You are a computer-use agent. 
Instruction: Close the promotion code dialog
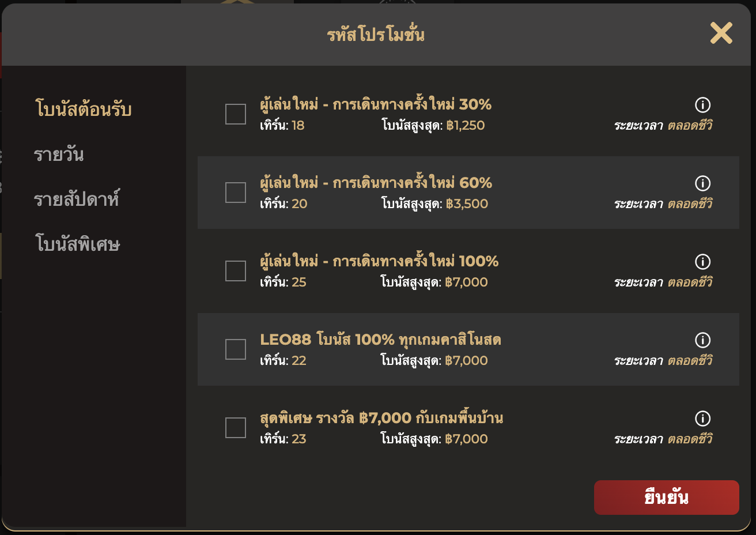[721, 33]
